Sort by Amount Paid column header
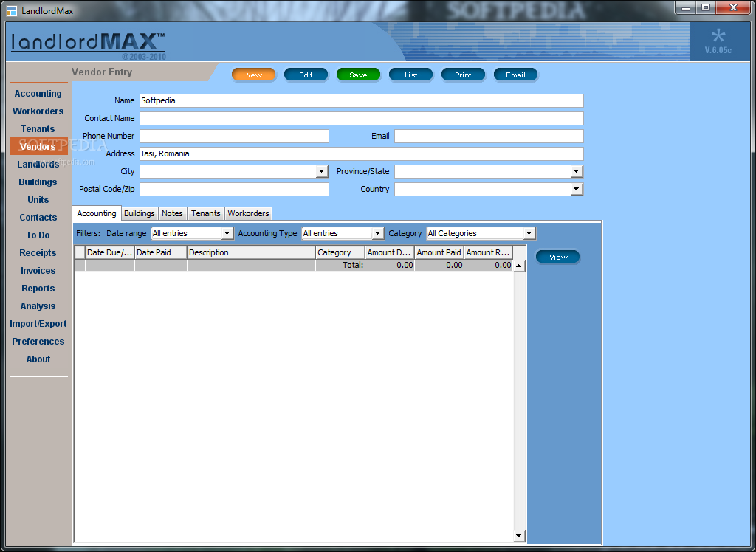 [439, 252]
